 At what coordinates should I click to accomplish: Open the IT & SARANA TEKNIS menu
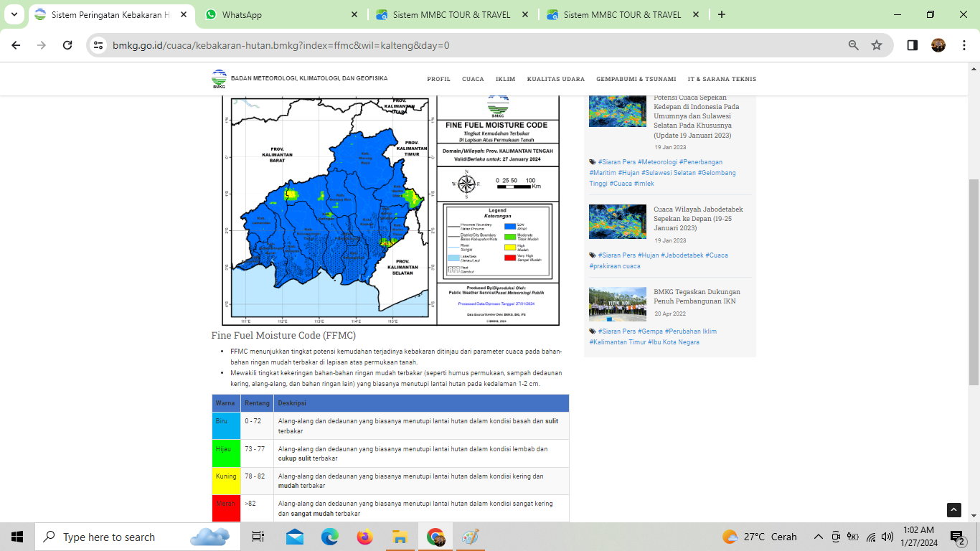[x=722, y=79]
